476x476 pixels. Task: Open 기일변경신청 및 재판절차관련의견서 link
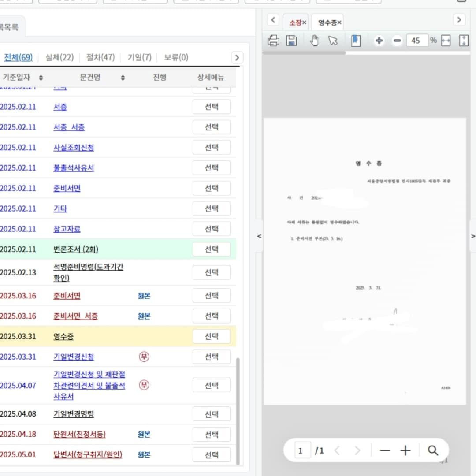89,385
